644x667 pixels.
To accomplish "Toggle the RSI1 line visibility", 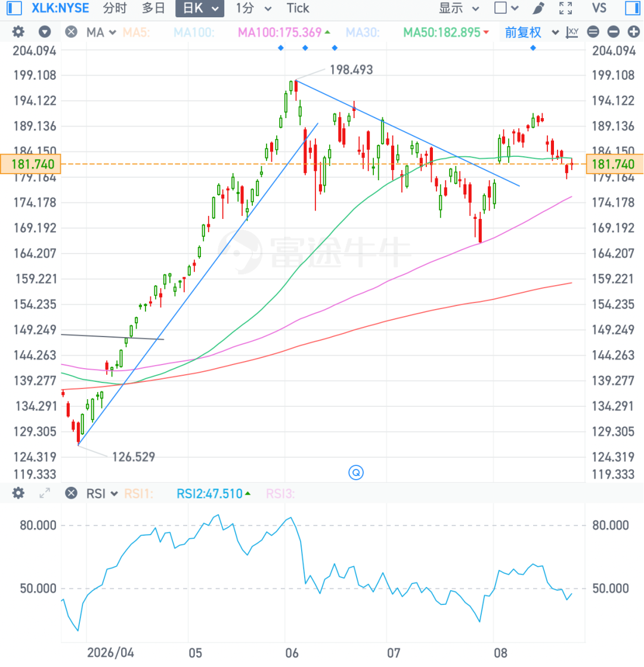I will 138,493.
